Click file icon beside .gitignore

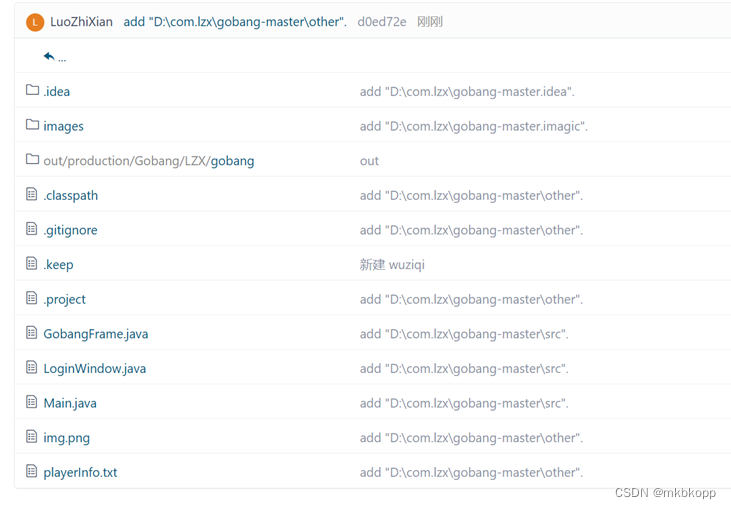pos(31,228)
